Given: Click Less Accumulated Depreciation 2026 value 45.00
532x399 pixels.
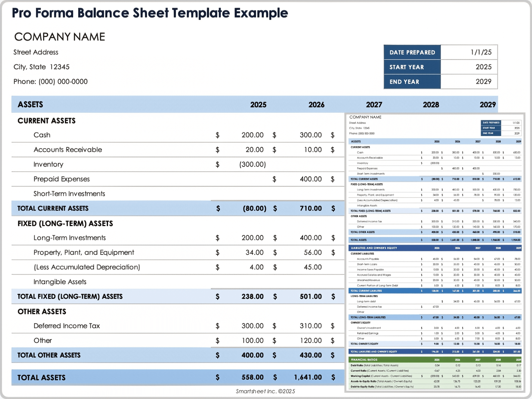Looking at the screenshot, I should tap(313, 267).
